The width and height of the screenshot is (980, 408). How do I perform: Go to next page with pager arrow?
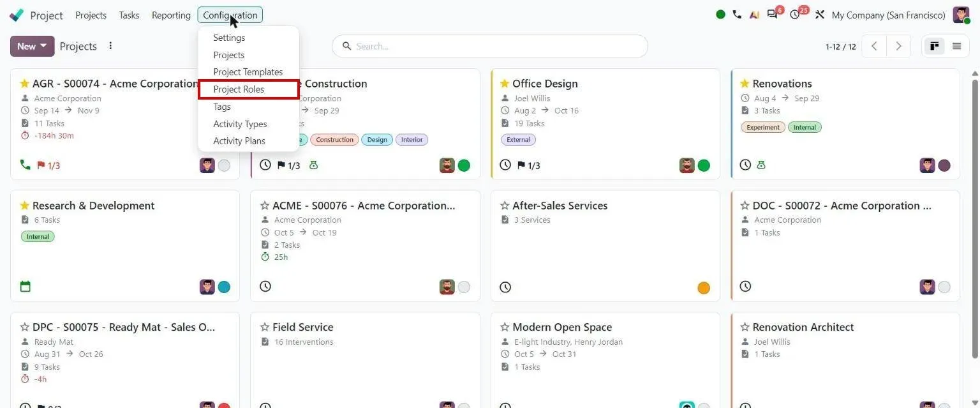click(x=898, y=46)
